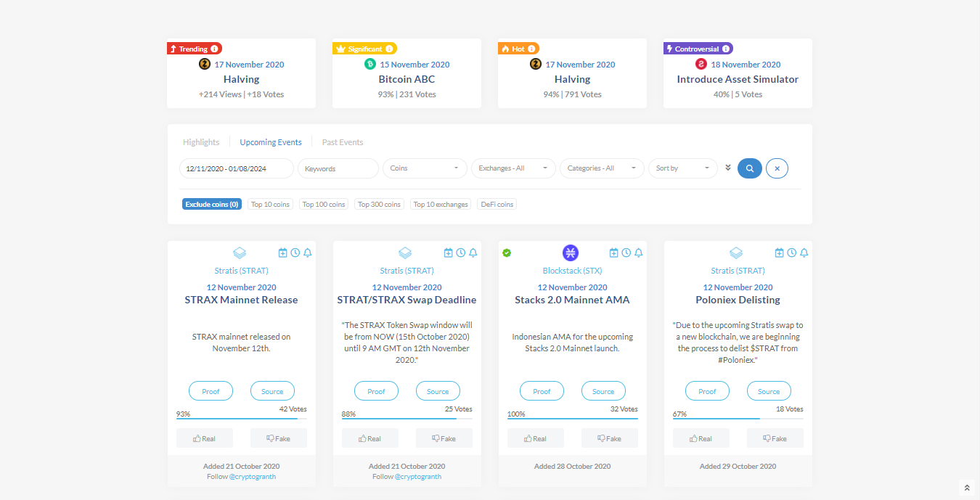Open Introduce Asset Simulator event
Viewport: 980px width, 500px height.
[x=738, y=79]
